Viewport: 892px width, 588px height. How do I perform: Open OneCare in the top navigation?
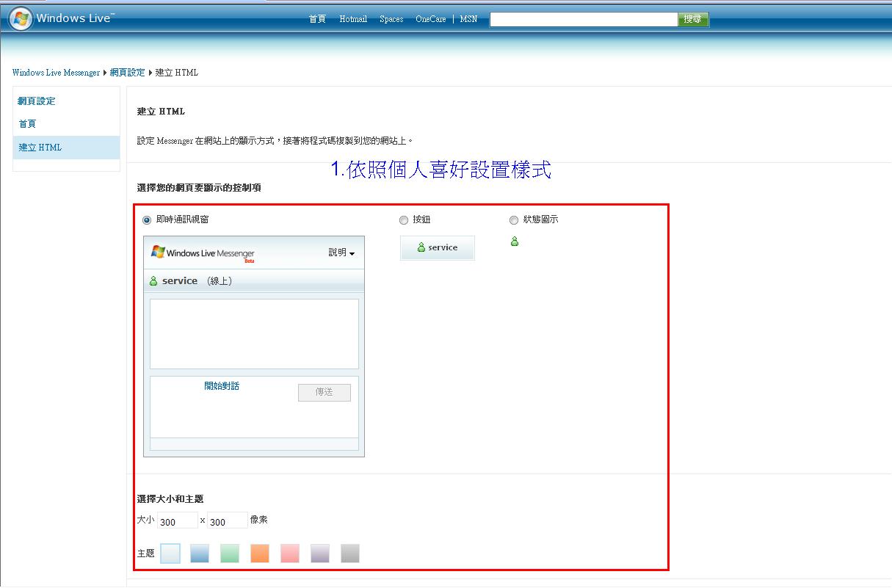[x=430, y=19]
